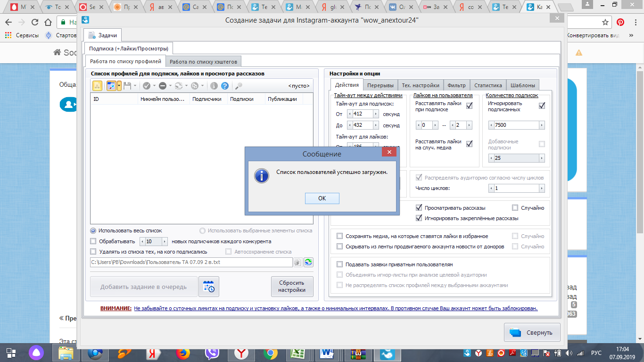644x362 pixels.
Task: Enable Скрывать из ленты новости от доноров checkbox
Action: (x=339, y=247)
